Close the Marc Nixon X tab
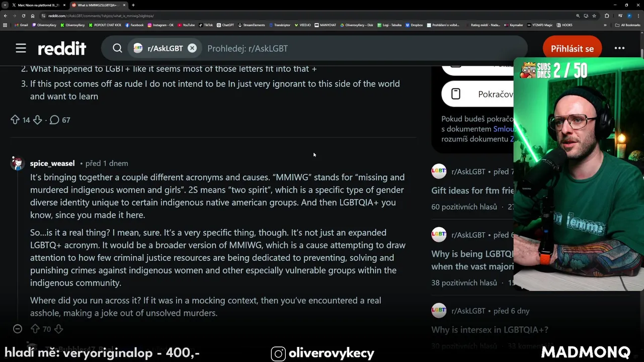 [x=63, y=5]
